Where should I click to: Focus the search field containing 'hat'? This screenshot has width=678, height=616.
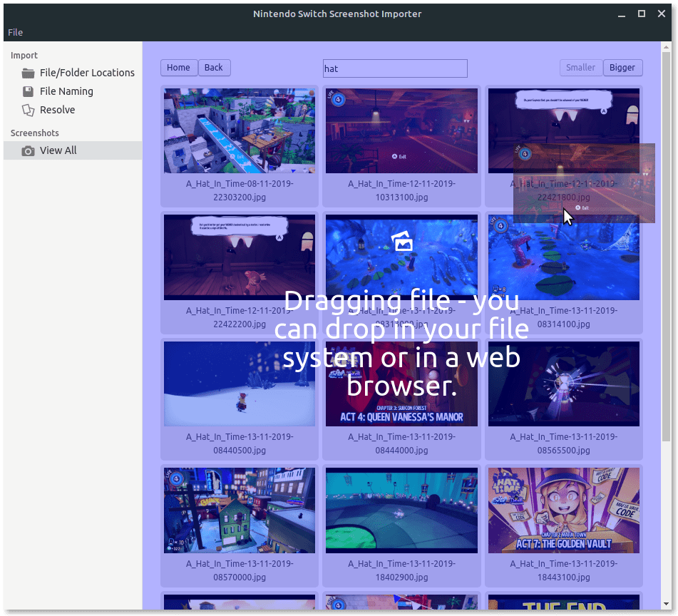[x=395, y=68]
